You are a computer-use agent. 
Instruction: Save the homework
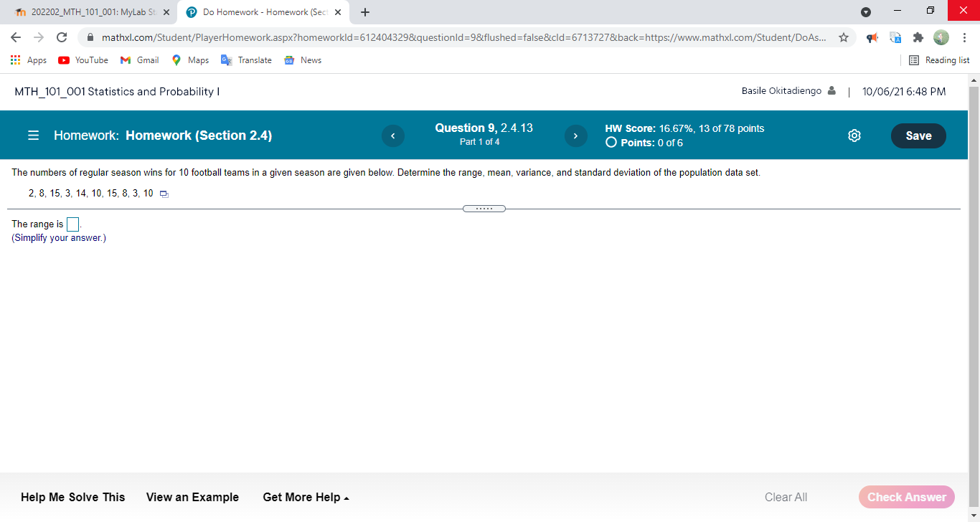tap(918, 136)
